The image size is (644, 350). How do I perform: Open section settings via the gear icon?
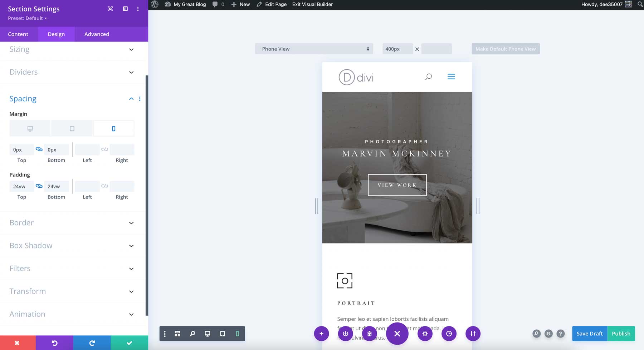[425, 334]
